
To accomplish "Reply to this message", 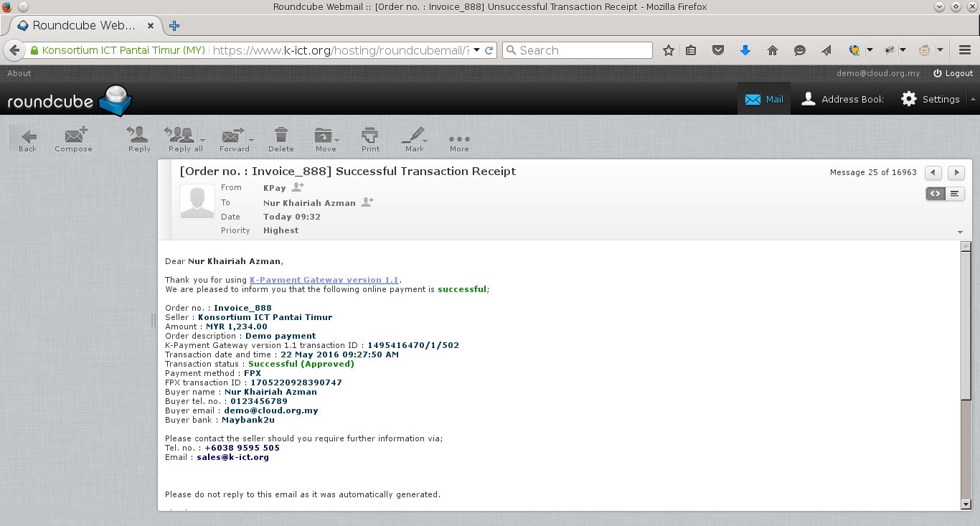I will pos(139,139).
